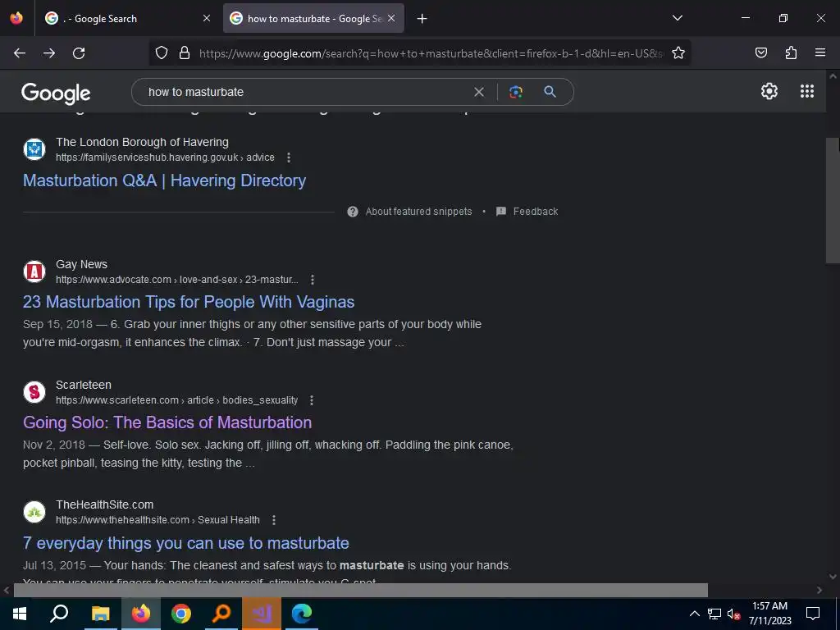Click the About featured snippets link
The width and height of the screenshot is (840, 630).
point(419,212)
